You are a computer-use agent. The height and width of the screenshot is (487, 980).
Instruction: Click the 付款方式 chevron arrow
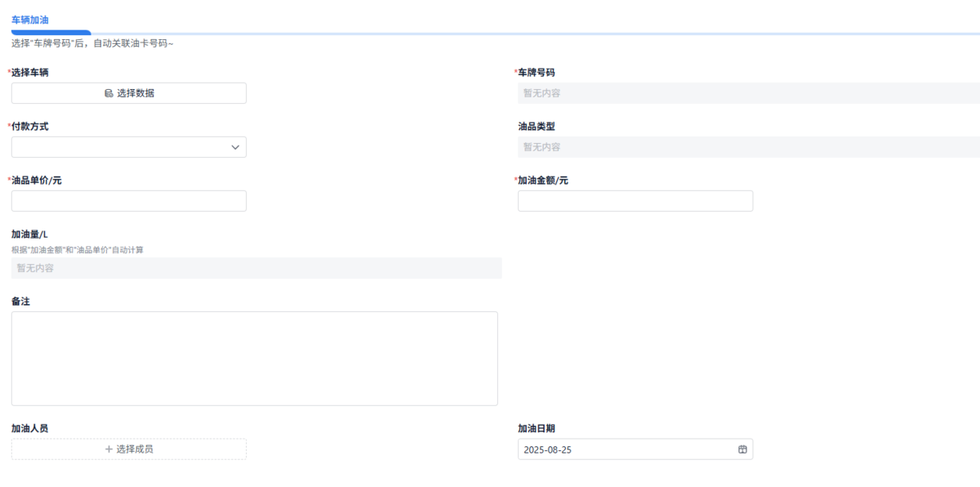(235, 147)
